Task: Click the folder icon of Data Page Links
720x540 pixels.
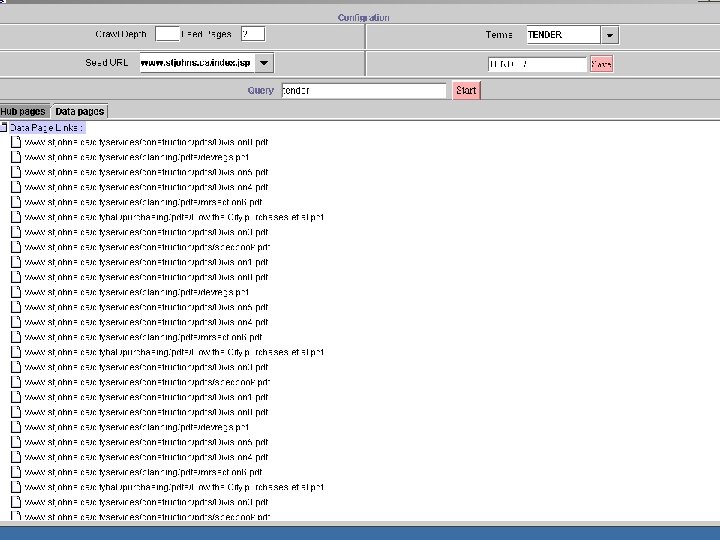Action: tap(4, 127)
